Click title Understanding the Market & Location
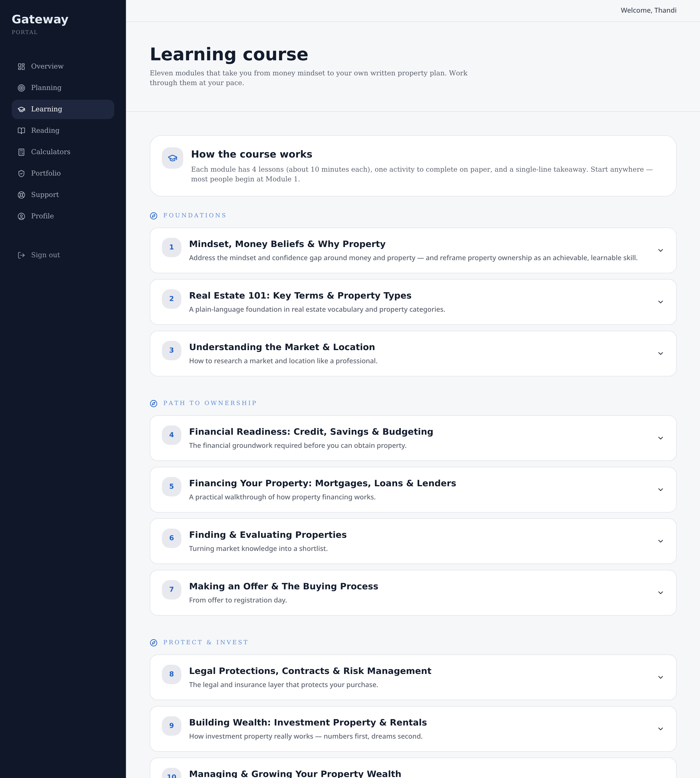This screenshot has height=778, width=700. (282, 347)
